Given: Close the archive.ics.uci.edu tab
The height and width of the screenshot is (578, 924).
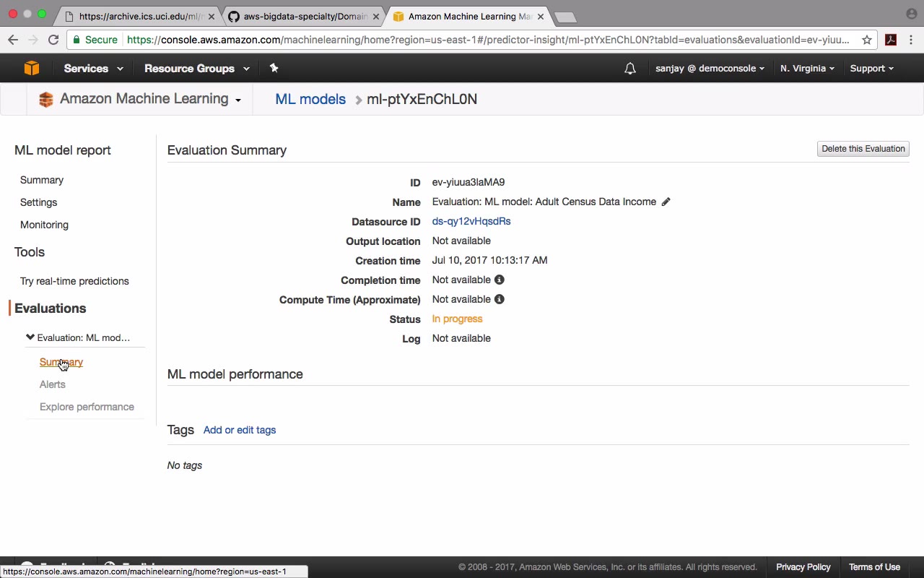Looking at the screenshot, I should pyautogui.click(x=212, y=17).
